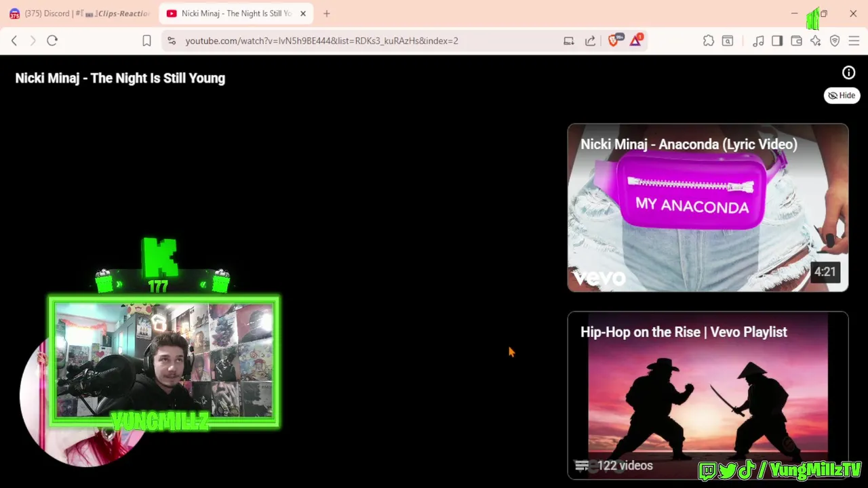Open the share page icon
This screenshot has width=868, height=488.
pos(590,41)
